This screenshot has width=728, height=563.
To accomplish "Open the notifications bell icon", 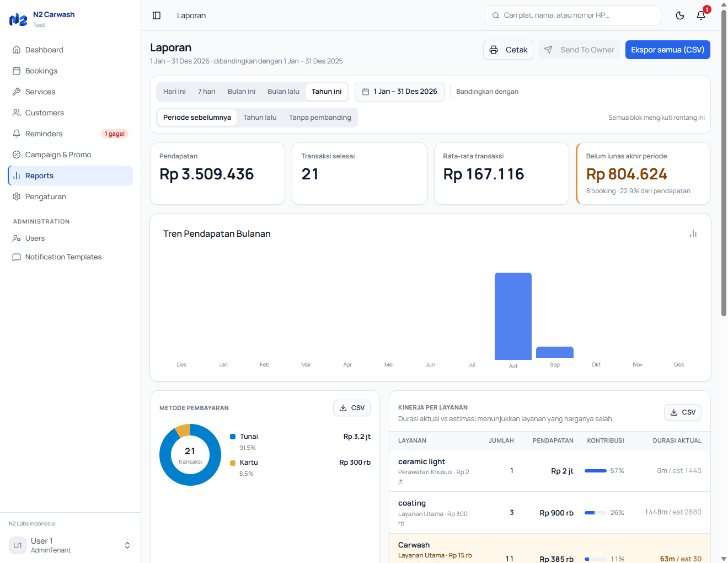I will click(x=701, y=15).
